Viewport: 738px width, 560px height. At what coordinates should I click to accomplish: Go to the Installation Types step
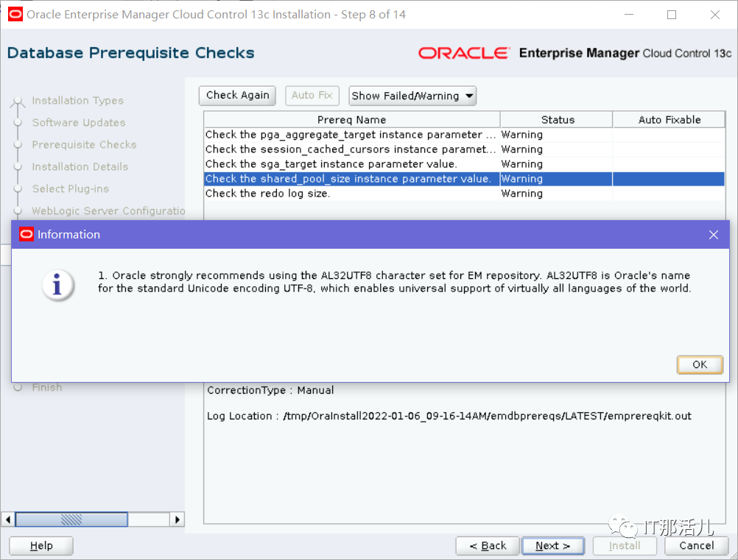tap(77, 101)
